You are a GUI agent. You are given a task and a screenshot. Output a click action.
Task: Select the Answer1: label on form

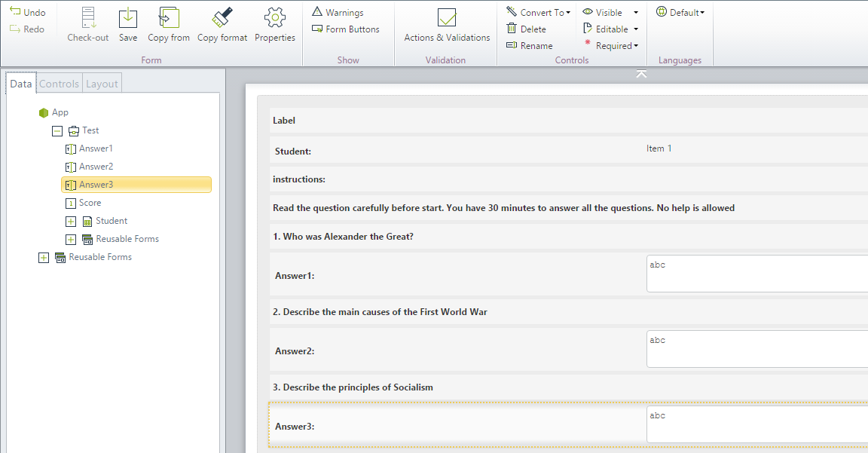295,276
